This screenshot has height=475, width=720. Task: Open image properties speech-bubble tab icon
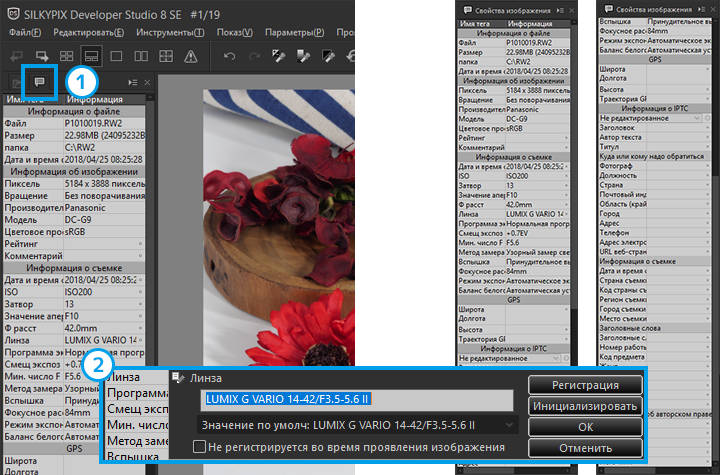coord(39,82)
